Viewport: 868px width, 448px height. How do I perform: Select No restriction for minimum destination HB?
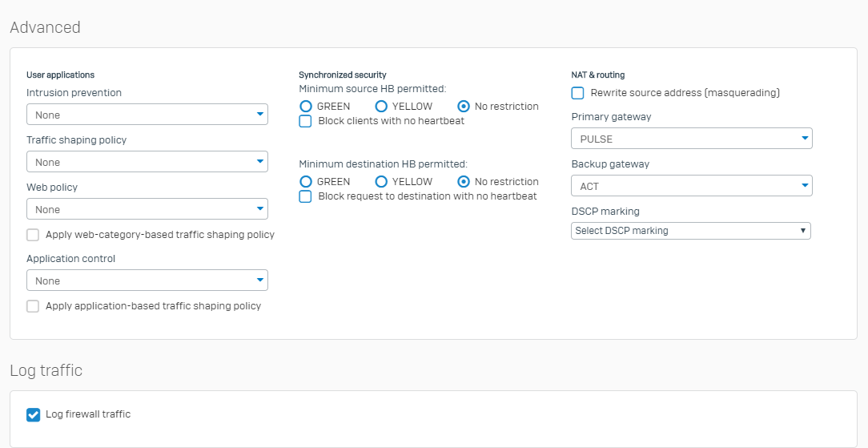pyautogui.click(x=464, y=182)
